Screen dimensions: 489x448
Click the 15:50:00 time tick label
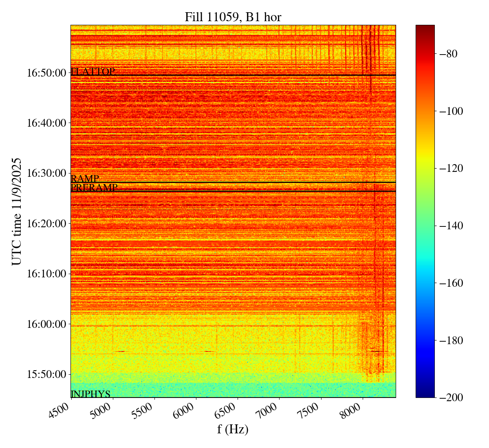click(x=46, y=374)
